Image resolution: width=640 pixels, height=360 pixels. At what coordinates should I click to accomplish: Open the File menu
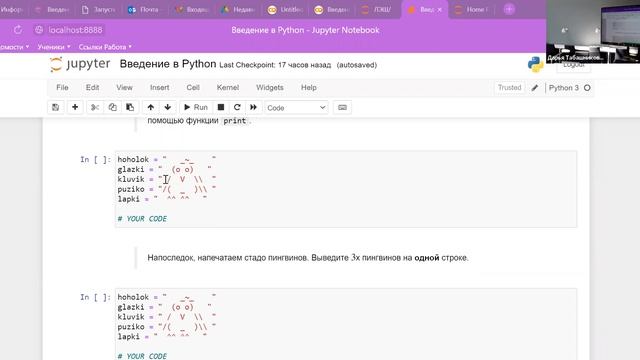pos(62,87)
